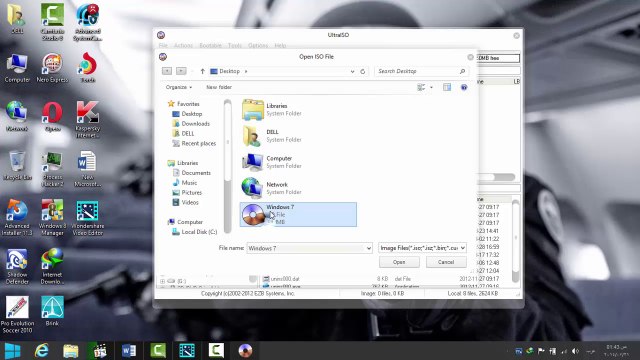Open the Windows 7 ISO file item

[x=298, y=214]
